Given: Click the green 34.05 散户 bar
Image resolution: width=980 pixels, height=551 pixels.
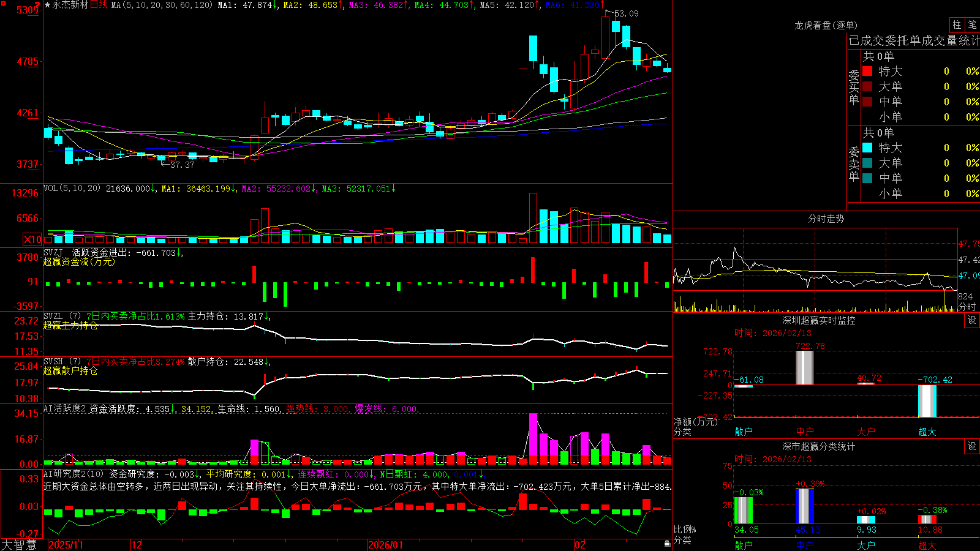Looking at the screenshot, I should pyautogui.click(x=744, y=511).
